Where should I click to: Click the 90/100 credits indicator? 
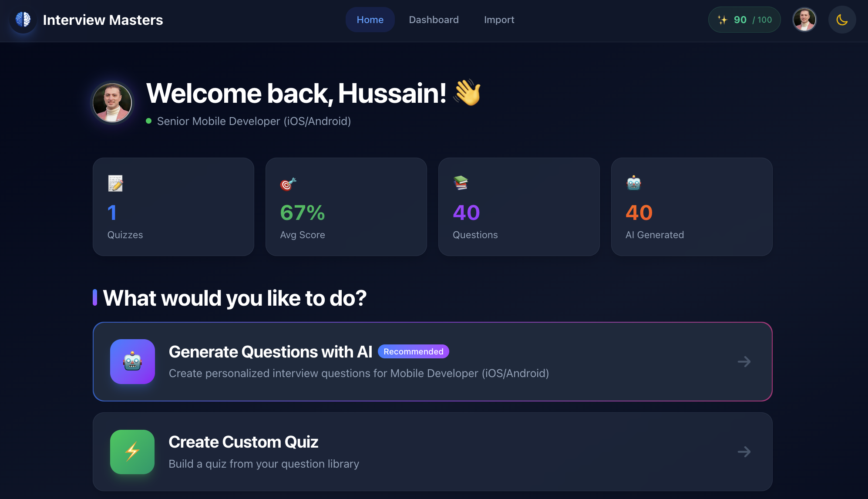pos(744,20)
